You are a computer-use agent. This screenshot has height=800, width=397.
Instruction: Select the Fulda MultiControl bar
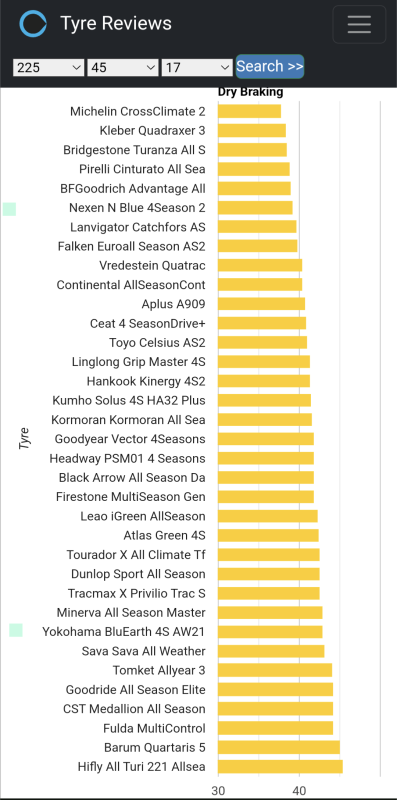[276, 728]
